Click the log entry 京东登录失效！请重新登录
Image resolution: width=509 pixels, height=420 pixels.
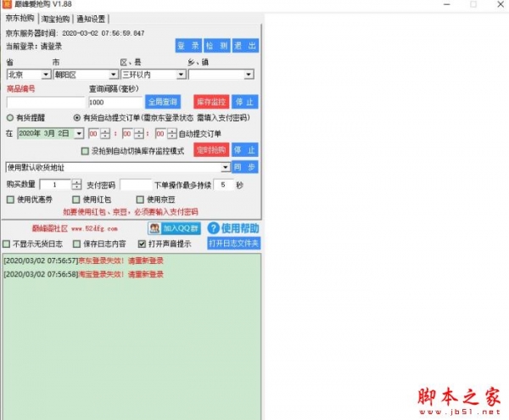pos(84,260)
